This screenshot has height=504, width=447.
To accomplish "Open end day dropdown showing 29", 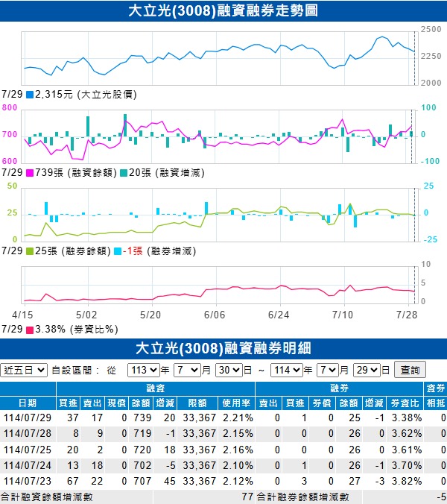I will [x=367, y=371].
